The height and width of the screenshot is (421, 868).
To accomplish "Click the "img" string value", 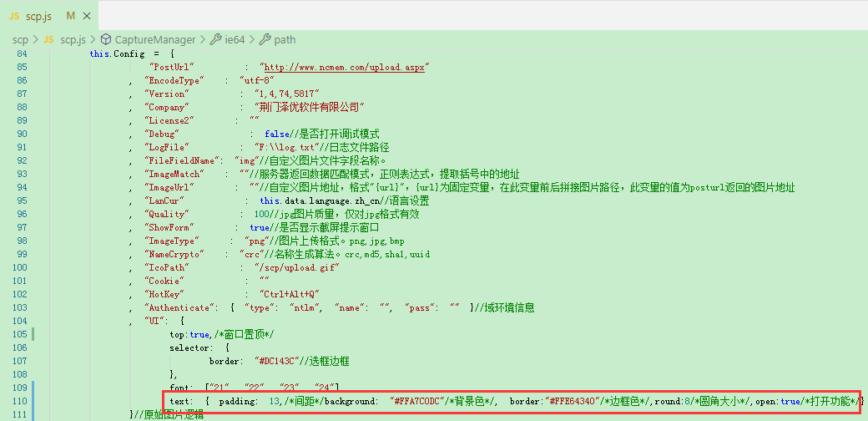I will tap(247, 160).
